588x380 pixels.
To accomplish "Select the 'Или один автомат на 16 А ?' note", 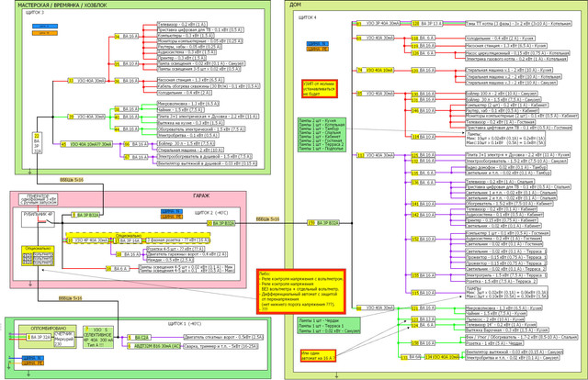I will (x=318, y=355).
